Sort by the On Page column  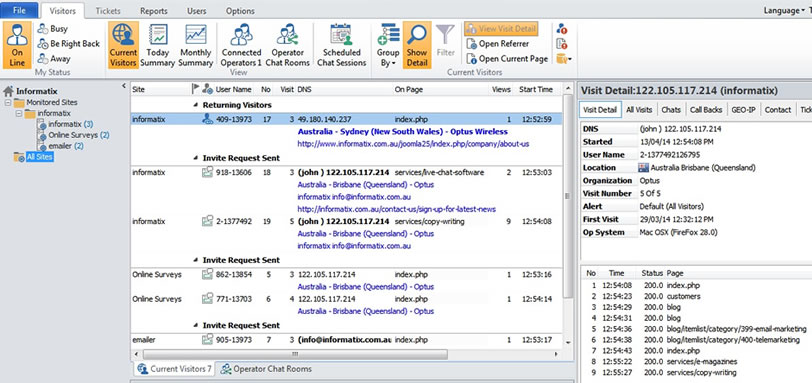(x=408, y=89)
